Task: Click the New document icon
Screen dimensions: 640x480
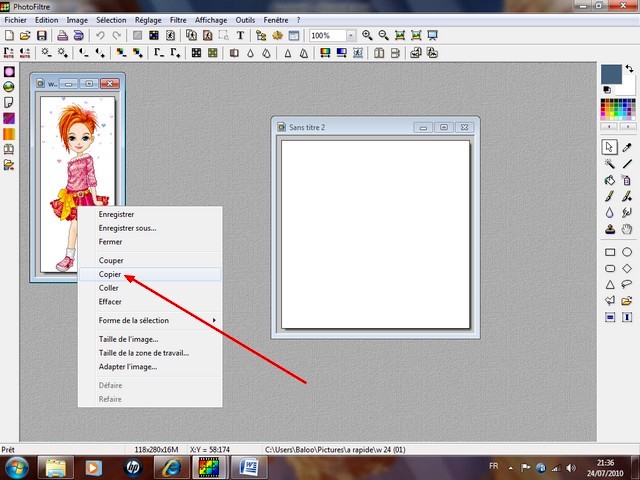Action: pos(9,36)
